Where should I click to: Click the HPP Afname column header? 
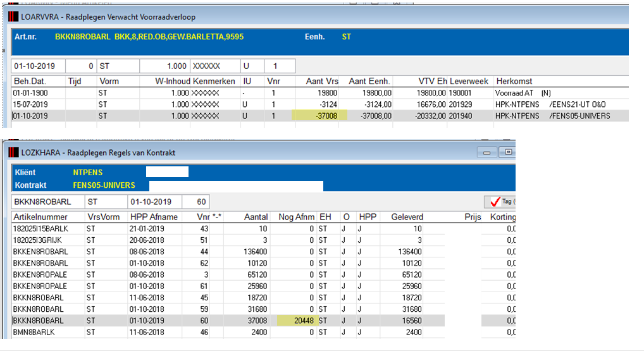pos(154,217)
